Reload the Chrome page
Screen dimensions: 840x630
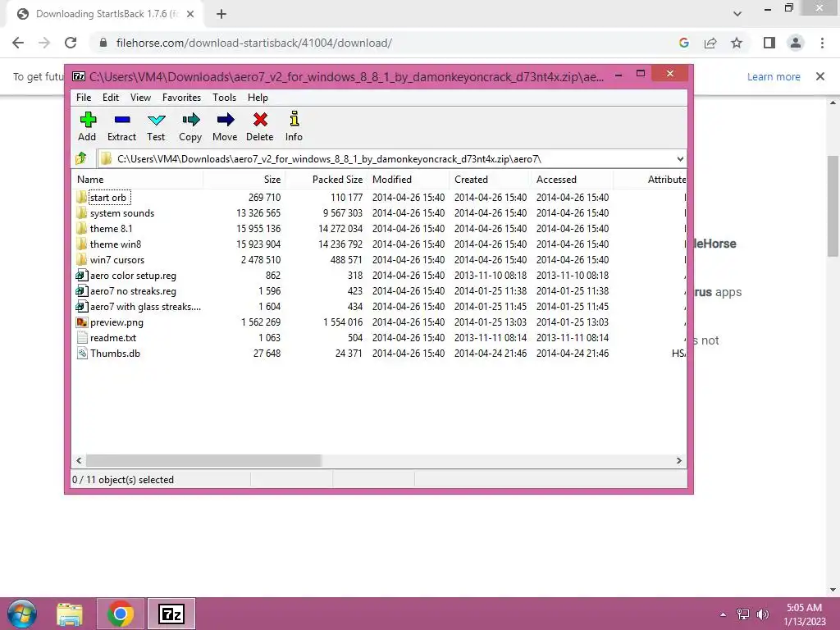click(x=71, y=43)
